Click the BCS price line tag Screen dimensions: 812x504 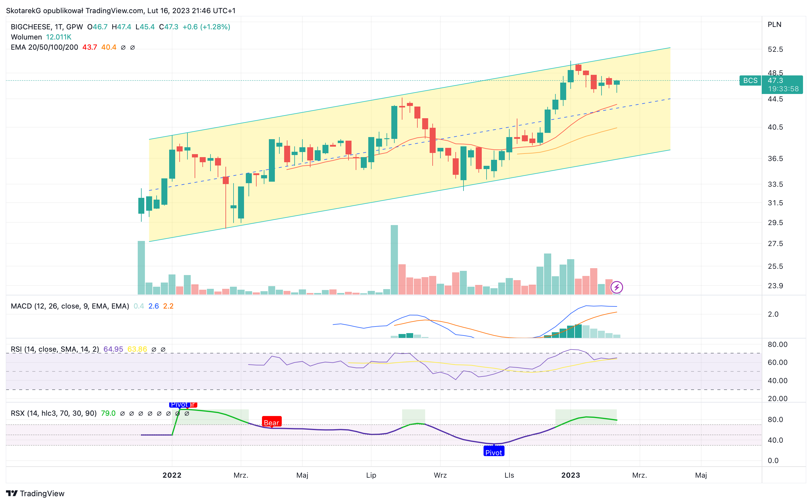(750, 80)
